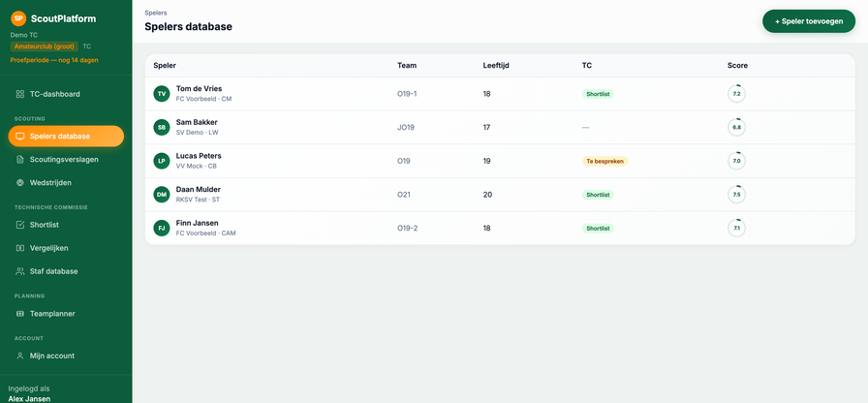Click the Shortlist check icon in sidebar
This screenshot has height=403, width=868.
(x=20, y=225)
